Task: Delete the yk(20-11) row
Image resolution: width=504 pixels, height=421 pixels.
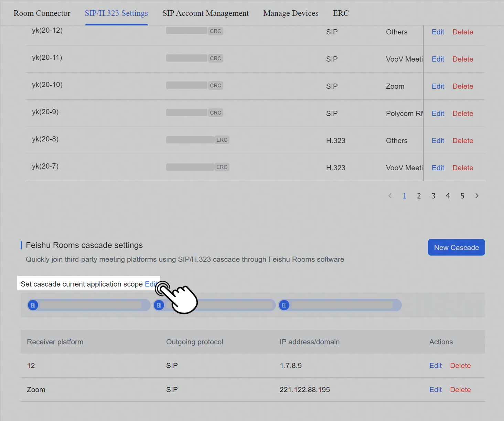Action: (x=463, y=59)
